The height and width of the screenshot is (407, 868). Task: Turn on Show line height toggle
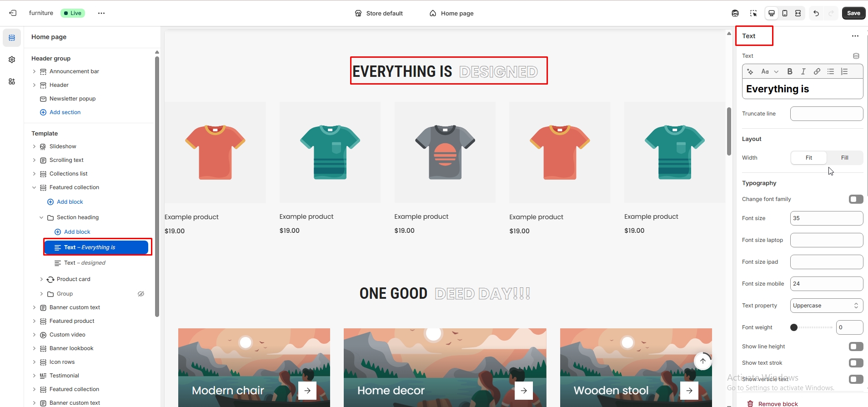[x=856, y=347]
